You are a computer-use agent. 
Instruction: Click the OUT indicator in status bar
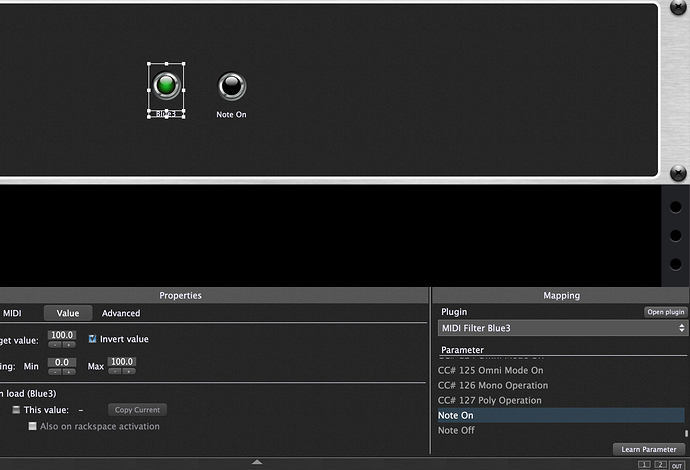tap(677, 465)
